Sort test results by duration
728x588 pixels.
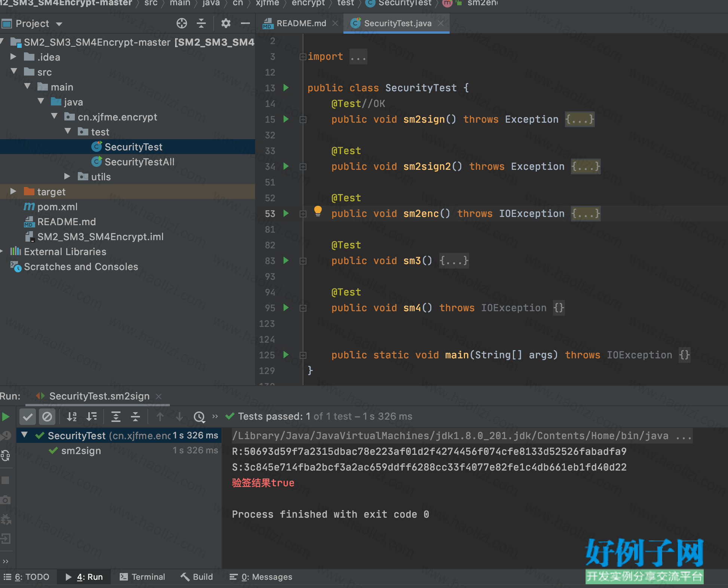point(92,417)
